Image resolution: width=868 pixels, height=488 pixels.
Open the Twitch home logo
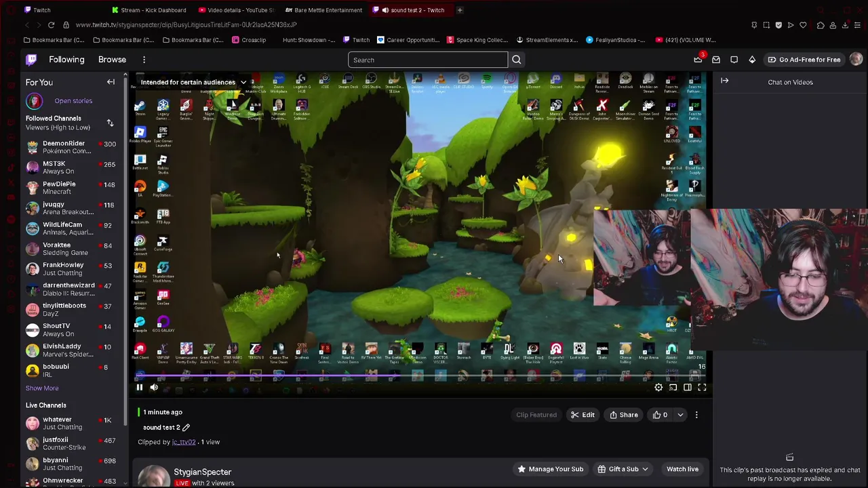(31, 60)
